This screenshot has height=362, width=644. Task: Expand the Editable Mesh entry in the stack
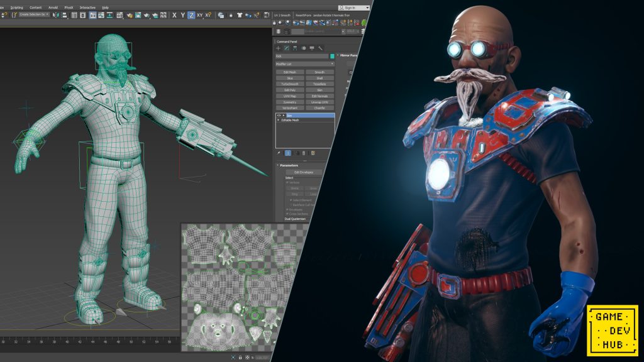277,120
